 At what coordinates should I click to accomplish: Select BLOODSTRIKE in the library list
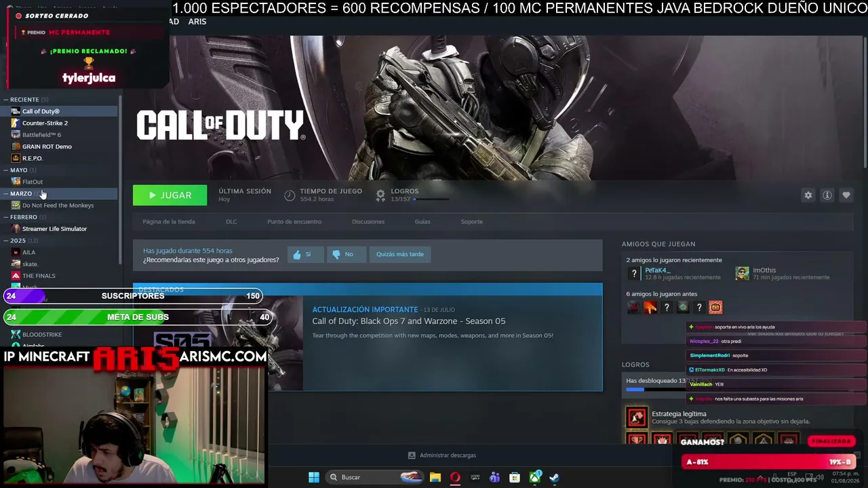[42, 335]
